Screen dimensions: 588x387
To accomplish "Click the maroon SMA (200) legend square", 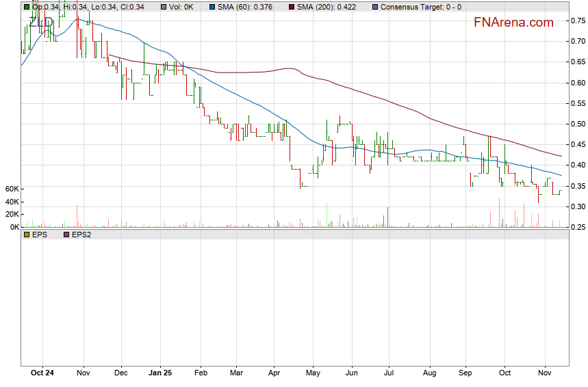I will point(291,7).
